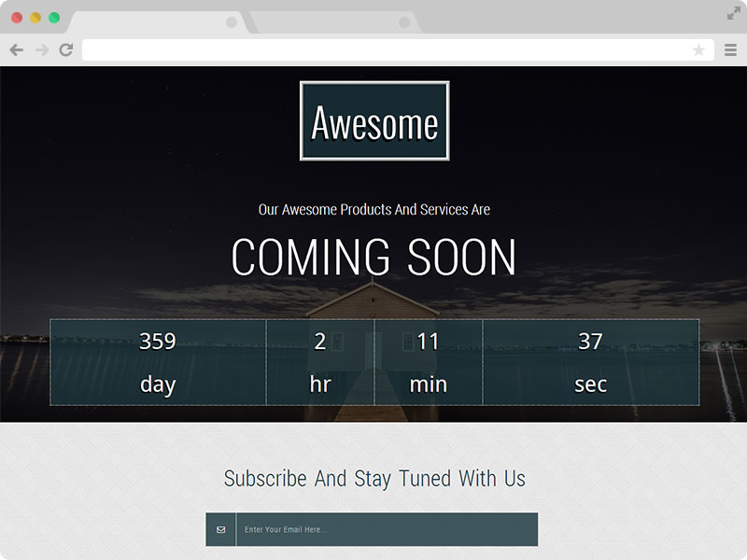Click the bookmark star in the address bar

(701, 49)
